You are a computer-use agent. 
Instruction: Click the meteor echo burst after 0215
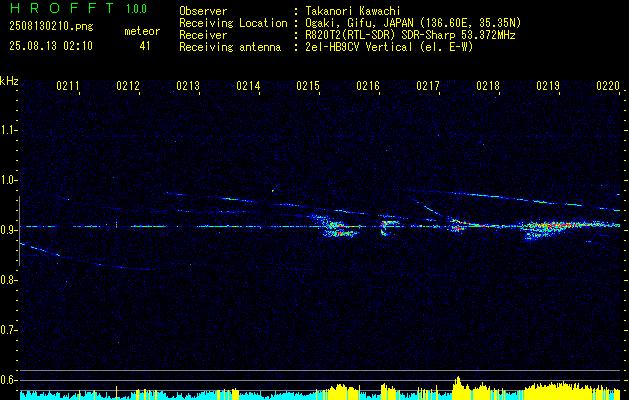point(335,226)
